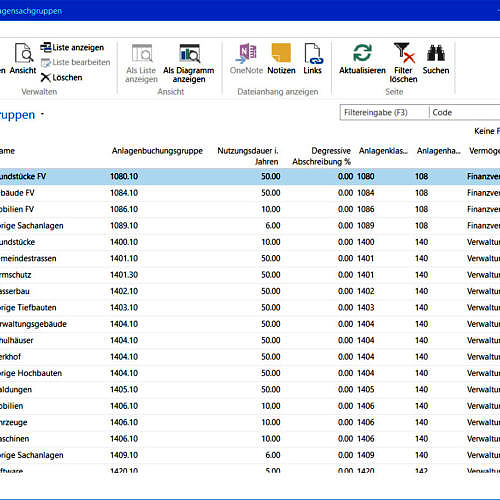Click the bäude FV row name
The image size is (500, 500).
click(x=17, y=193)
